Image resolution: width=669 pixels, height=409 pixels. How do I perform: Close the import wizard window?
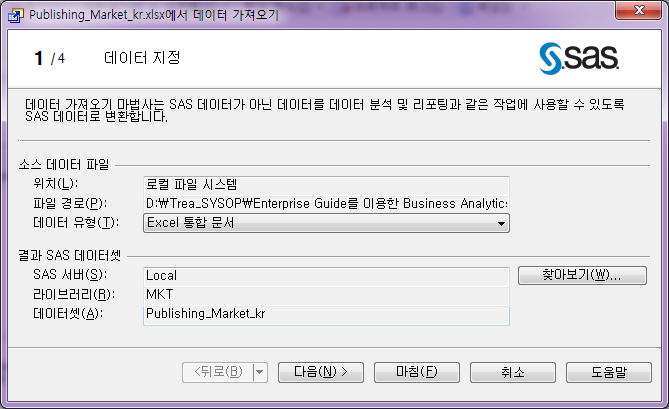(x=638, y=10)
